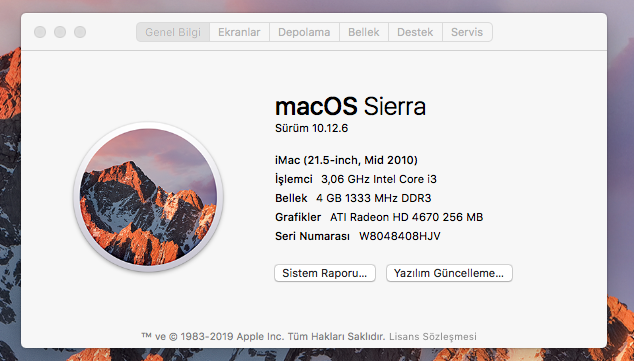The height and width of the screenshot is (361, 634).
Task: Switch to the Servis tab
Action: (467, 32)
